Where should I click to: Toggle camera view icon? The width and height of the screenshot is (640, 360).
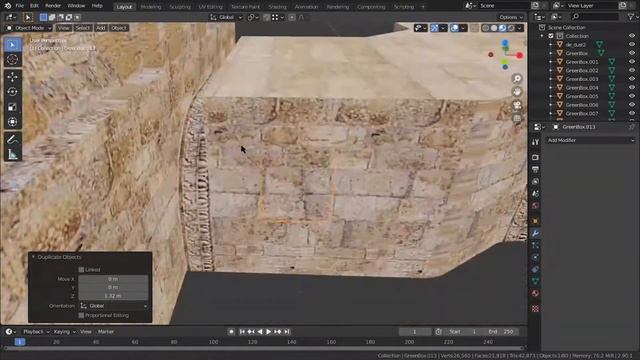(517, 105)
